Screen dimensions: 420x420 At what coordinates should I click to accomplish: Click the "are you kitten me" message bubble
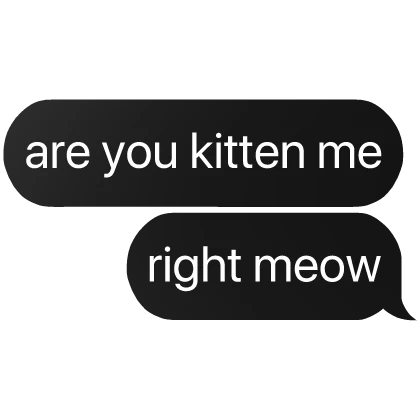203,153
